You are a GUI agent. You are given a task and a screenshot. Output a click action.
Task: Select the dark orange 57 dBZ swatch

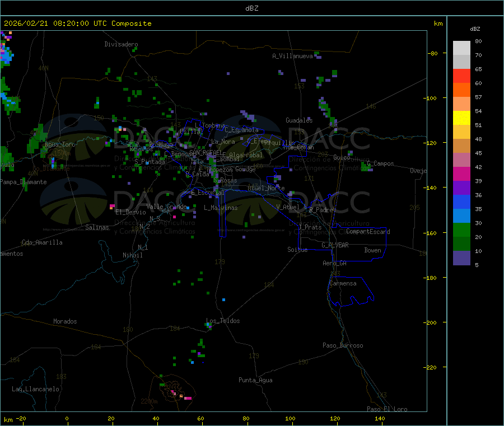461,90
